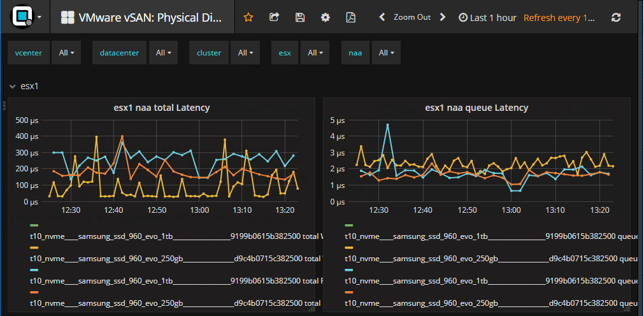This screenshot has width=644, height=316.
Task: Click the save dashboard floppy icon
Action: (300, 17)
